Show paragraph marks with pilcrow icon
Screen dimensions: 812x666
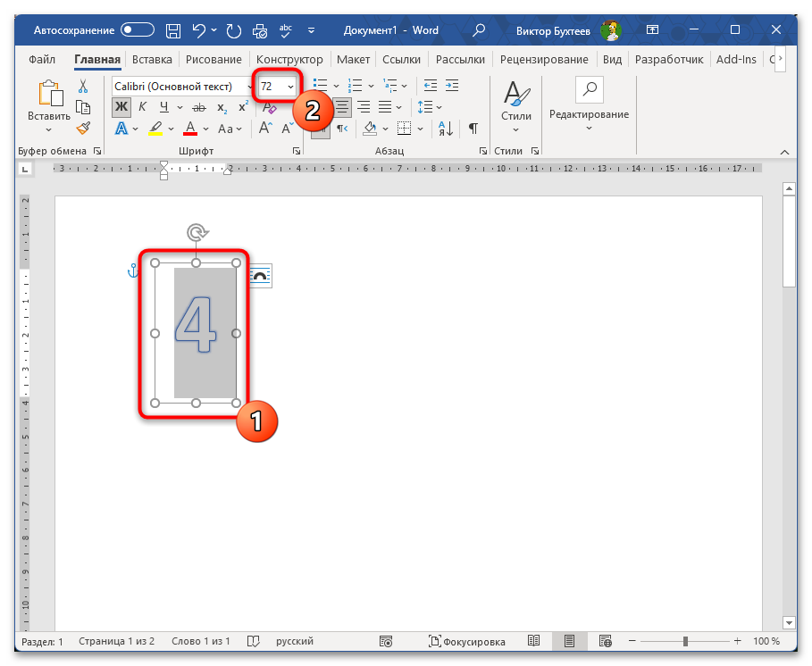(x=473, y=129)
